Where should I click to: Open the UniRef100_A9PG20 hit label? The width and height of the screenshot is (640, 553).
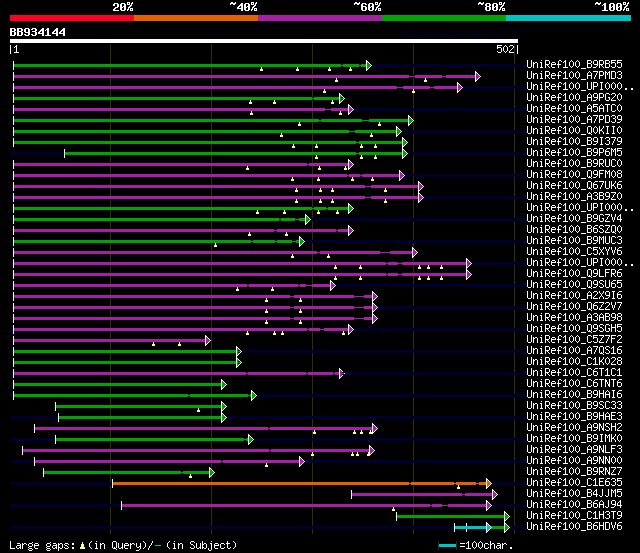(574, 97)
